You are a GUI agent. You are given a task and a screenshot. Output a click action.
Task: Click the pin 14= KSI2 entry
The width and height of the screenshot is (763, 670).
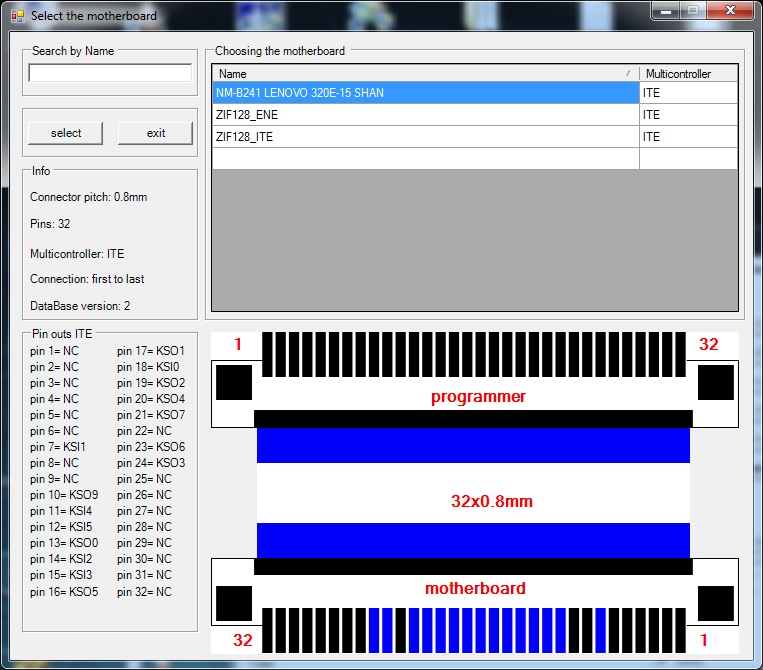click(x=61, y=559)
